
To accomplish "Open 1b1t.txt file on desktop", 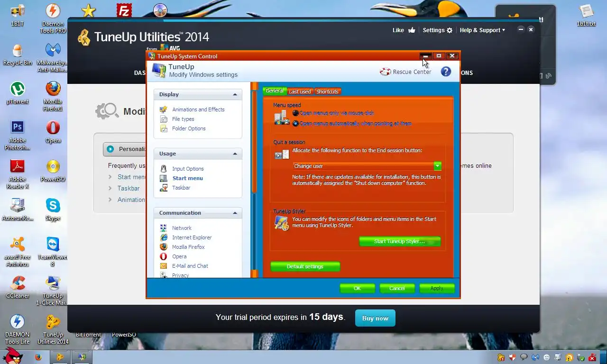I will point(586,15).
